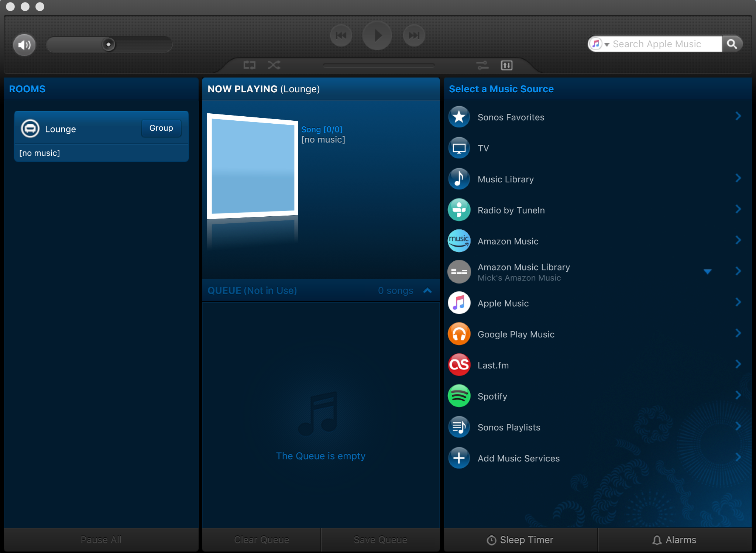Collapse the Queue with the chevron
The height and width of the screenshot is (553, 756).
coord(427,291)
